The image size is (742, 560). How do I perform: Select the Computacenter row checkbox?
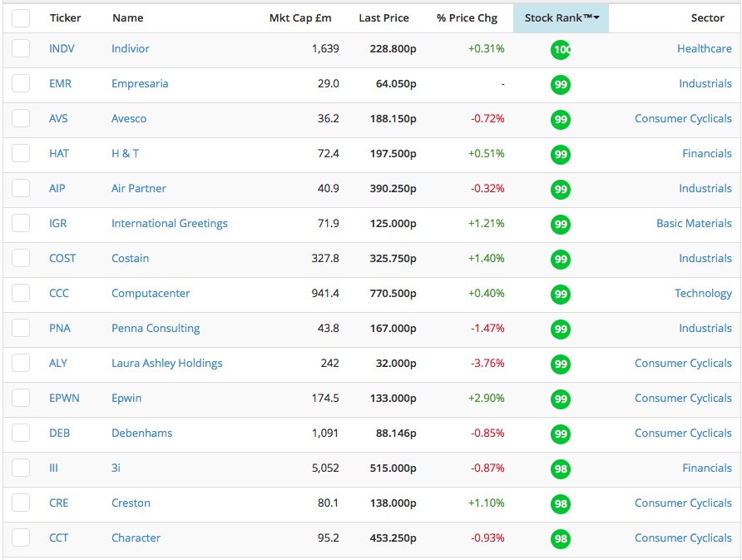(x=21, y=293)
